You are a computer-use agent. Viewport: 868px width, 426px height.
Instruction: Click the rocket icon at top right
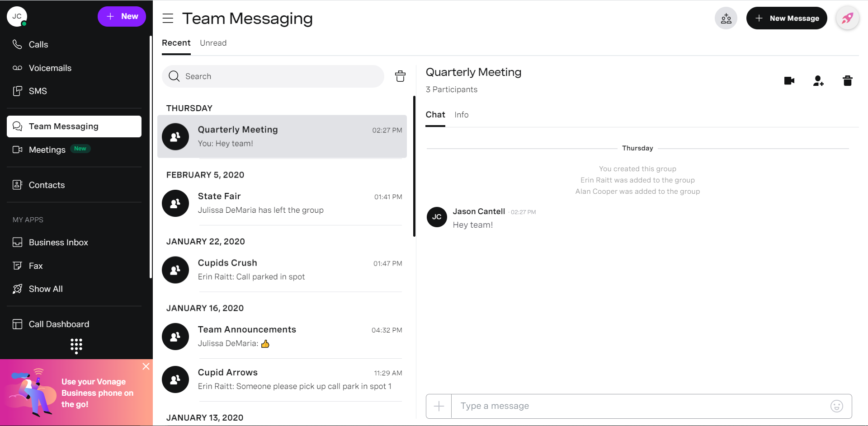[x=847, y=19]
